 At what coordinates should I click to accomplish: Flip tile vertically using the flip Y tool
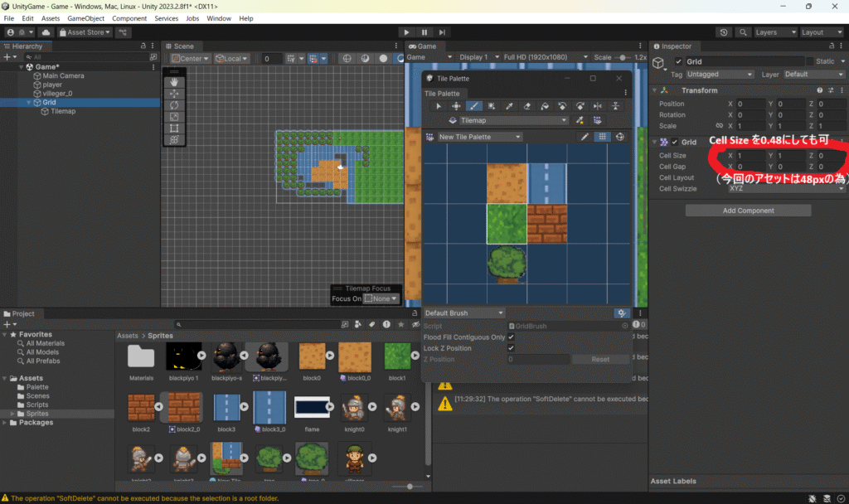[616, 106]
